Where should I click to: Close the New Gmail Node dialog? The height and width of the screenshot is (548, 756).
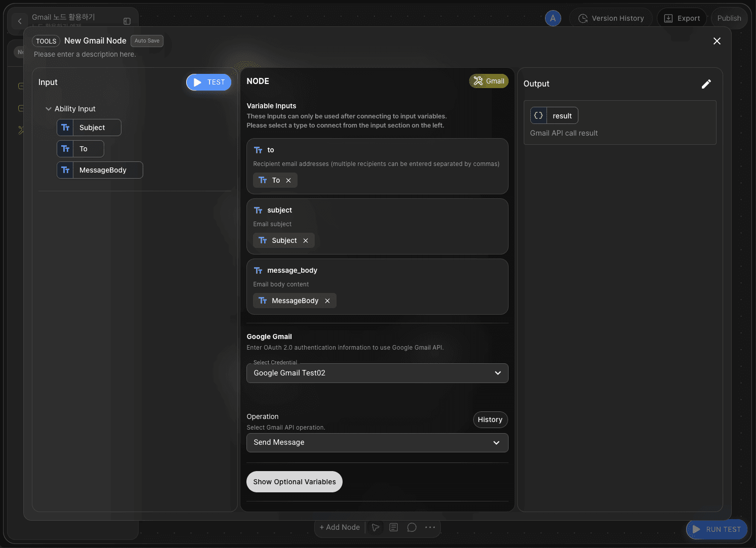[x=717, y=41]
